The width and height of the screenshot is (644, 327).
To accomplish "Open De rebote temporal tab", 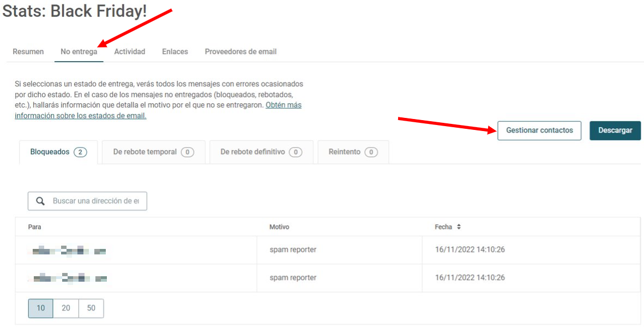I will (154, 152).
